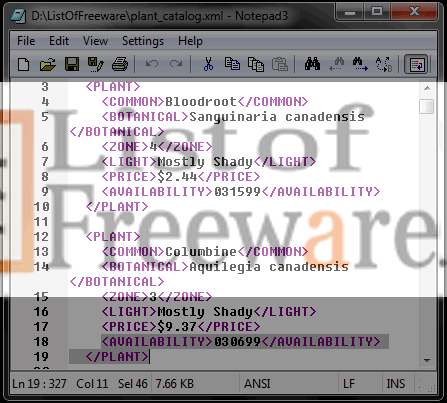
Task: Print the document via printer icon
Action: point(120,64)
